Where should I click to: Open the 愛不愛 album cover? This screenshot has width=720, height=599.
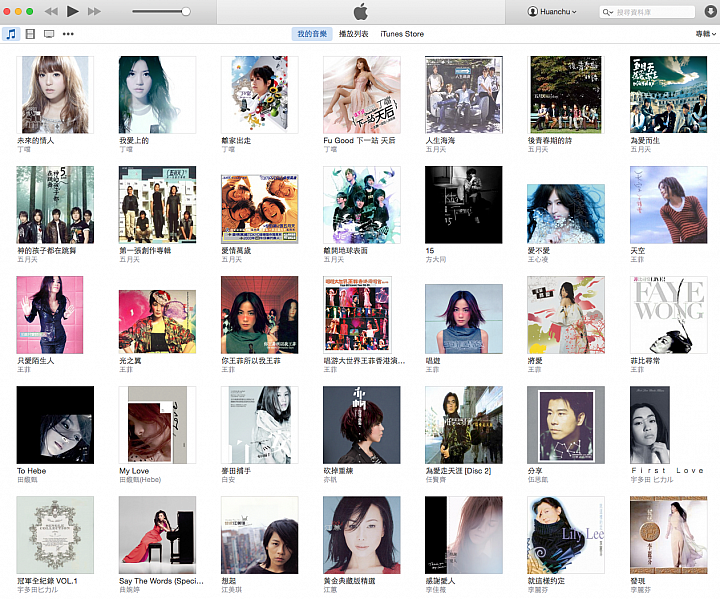tap(566, 214)
